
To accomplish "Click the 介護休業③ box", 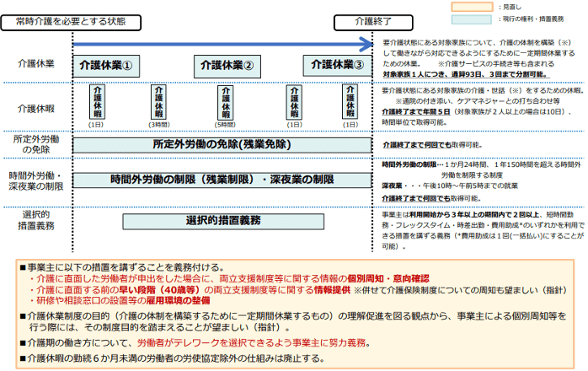I will tap(335, 65).
